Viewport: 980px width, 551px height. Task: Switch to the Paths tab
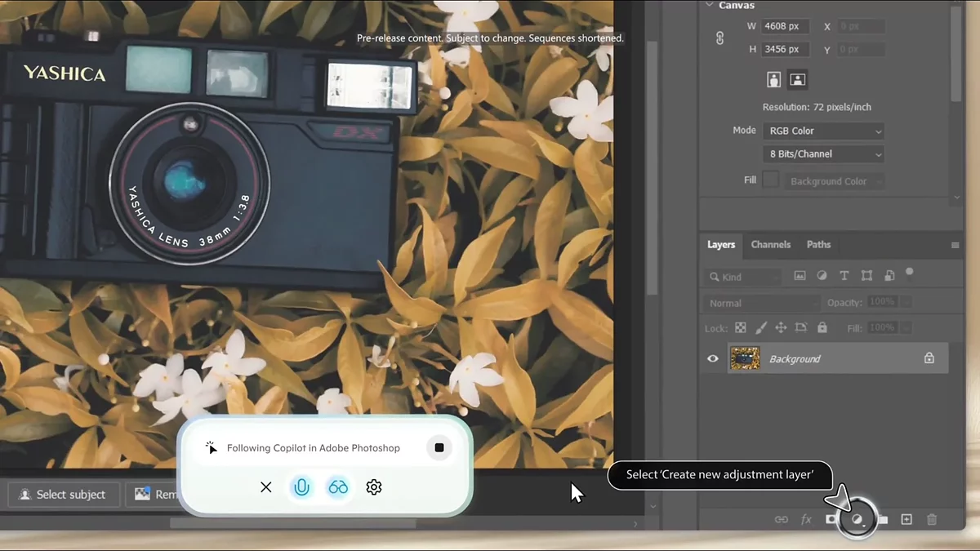pos(818,245)
